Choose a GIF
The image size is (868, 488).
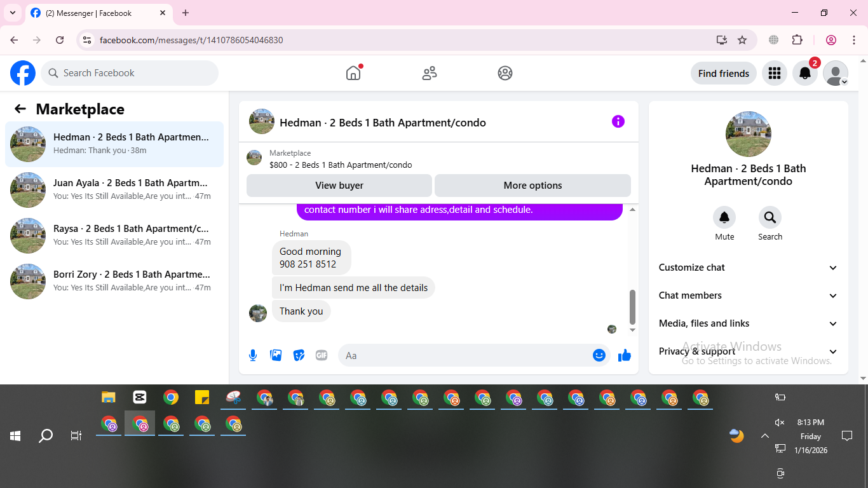322,355
